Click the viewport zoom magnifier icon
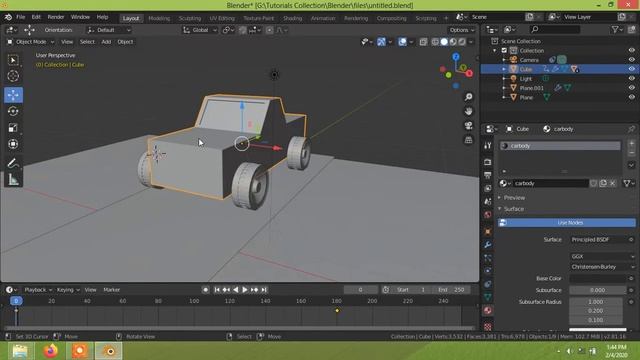Screen dimensions: 640x360 pyautogui.click(x=469, y=97)
